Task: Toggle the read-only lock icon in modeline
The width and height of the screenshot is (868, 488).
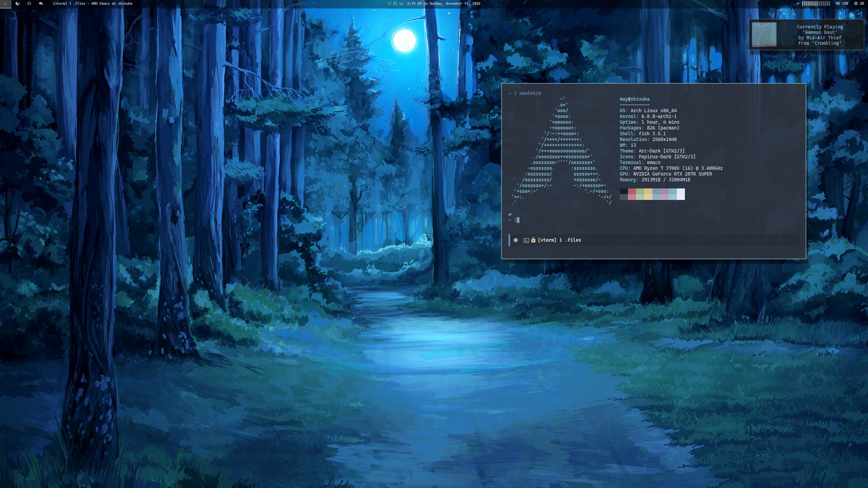Action: coord(533,240)
